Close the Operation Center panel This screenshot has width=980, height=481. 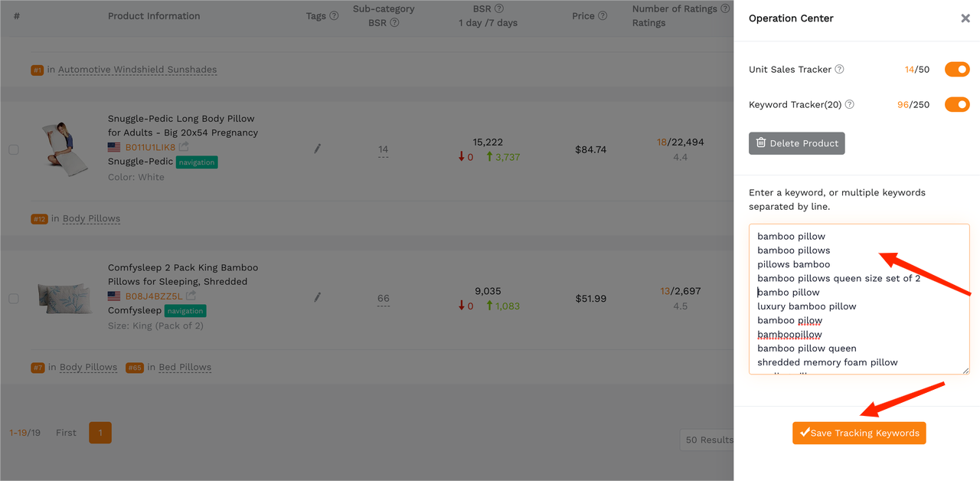[x=965, y=18]
